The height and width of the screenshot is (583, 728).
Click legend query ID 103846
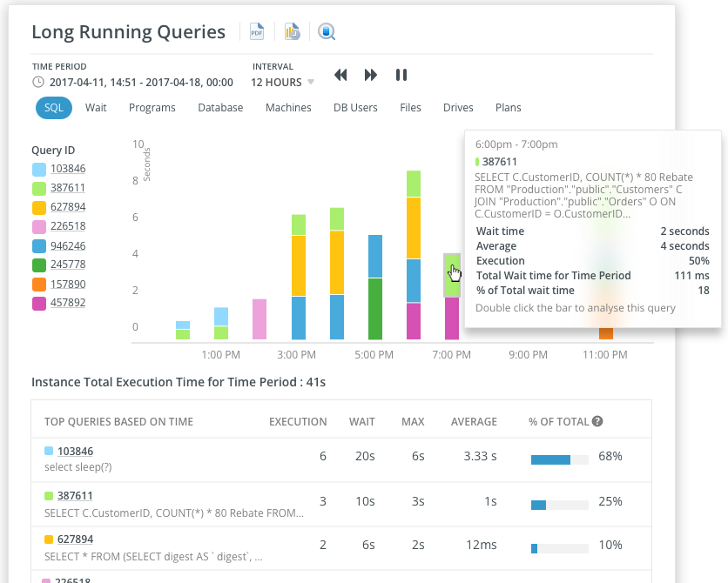tap(68, 168)
